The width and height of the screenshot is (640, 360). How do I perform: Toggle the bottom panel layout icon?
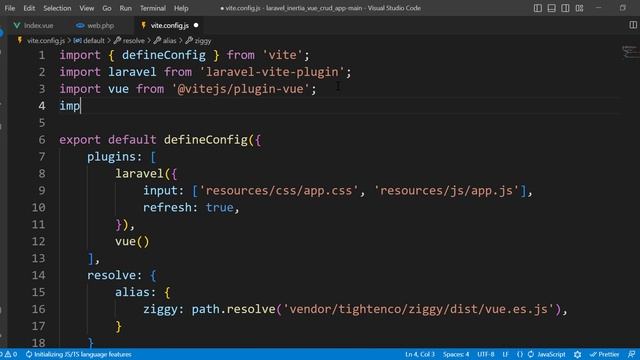click(551, 8)
